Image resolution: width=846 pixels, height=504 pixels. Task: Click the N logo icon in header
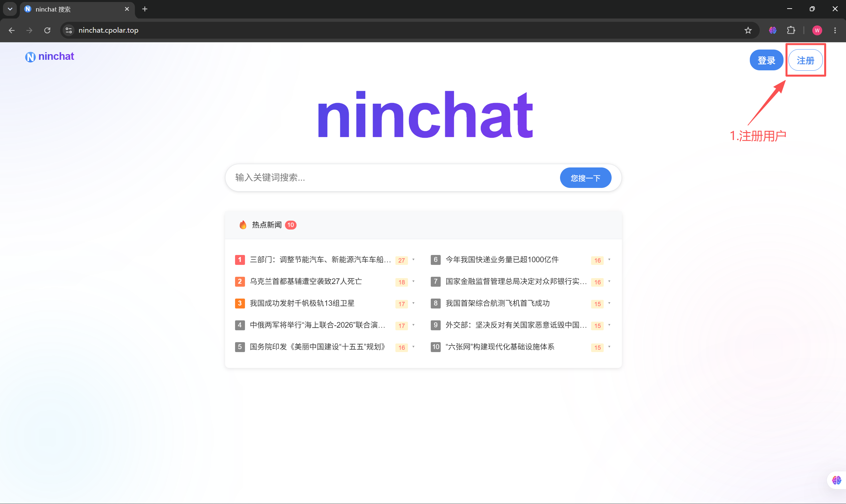click(30, 57)
